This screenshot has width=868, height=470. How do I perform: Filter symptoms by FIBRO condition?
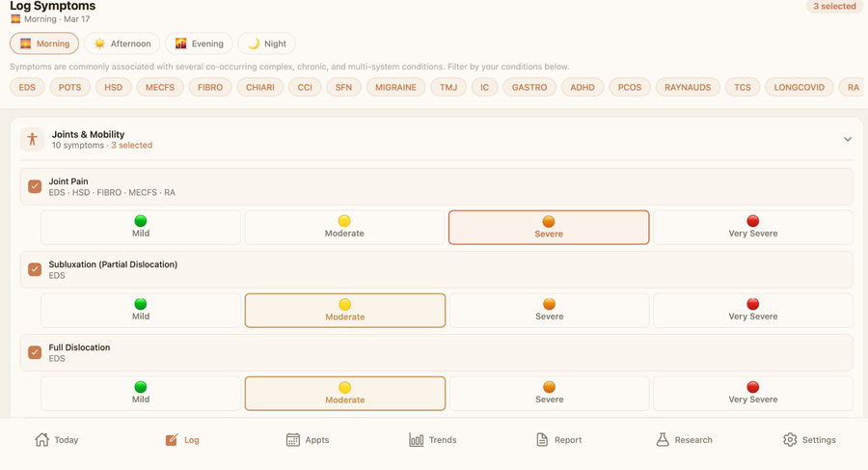[x=210, y=87]
